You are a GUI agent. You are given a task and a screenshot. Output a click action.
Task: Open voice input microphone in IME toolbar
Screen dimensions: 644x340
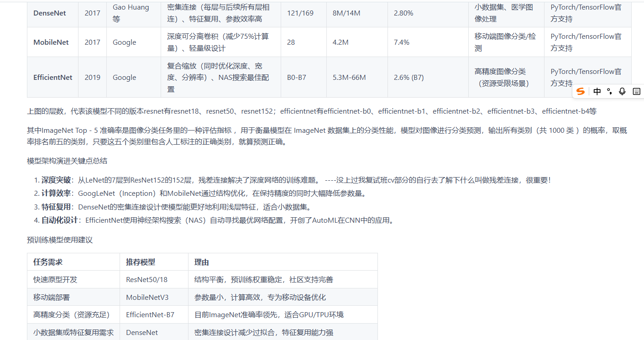pos(622,91)
